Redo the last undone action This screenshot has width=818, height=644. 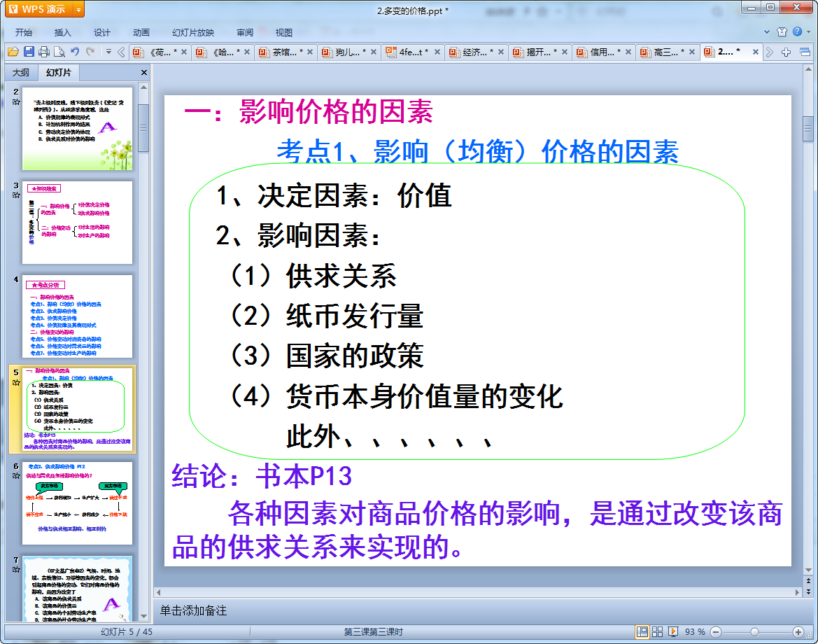tap(91, 52)
